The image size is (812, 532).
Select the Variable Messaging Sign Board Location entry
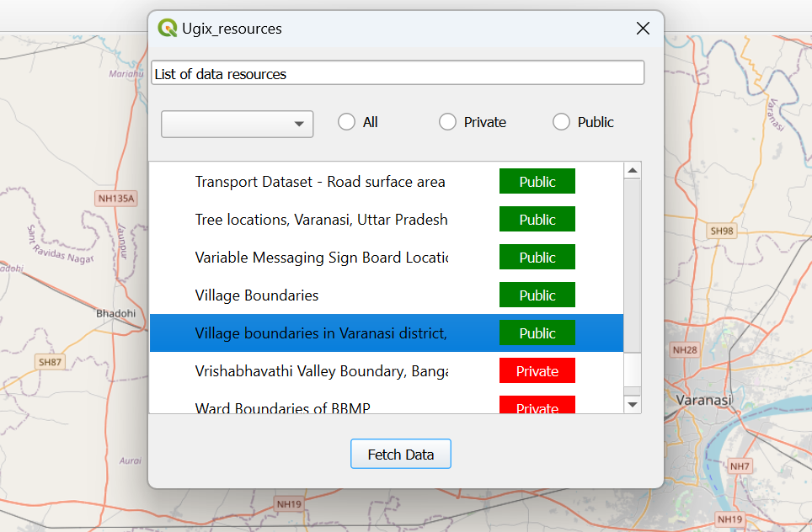pyautogui.click(x=320, y=257)
